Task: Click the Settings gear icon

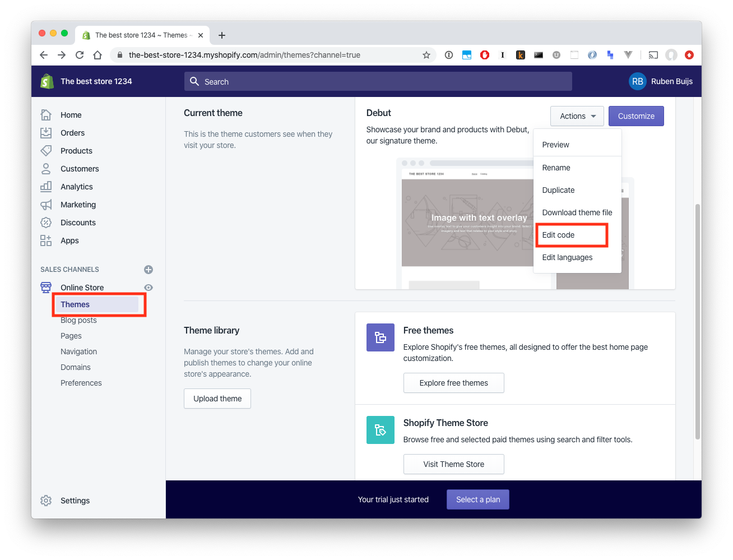Action: click(x=46, y=501)
